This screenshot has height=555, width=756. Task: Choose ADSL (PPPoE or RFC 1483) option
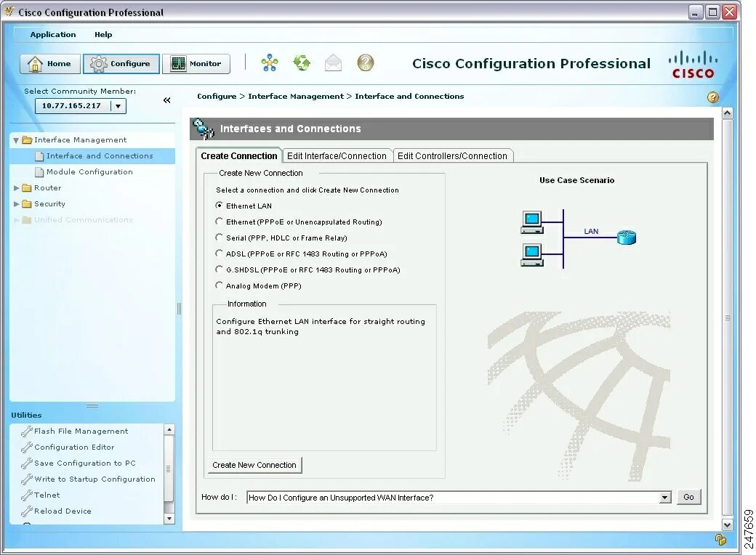point(219,253)
